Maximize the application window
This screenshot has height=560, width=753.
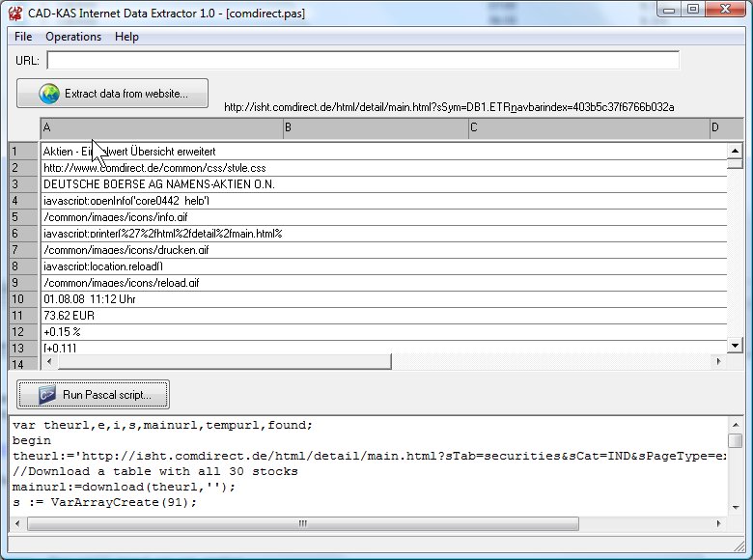(693, 10)
